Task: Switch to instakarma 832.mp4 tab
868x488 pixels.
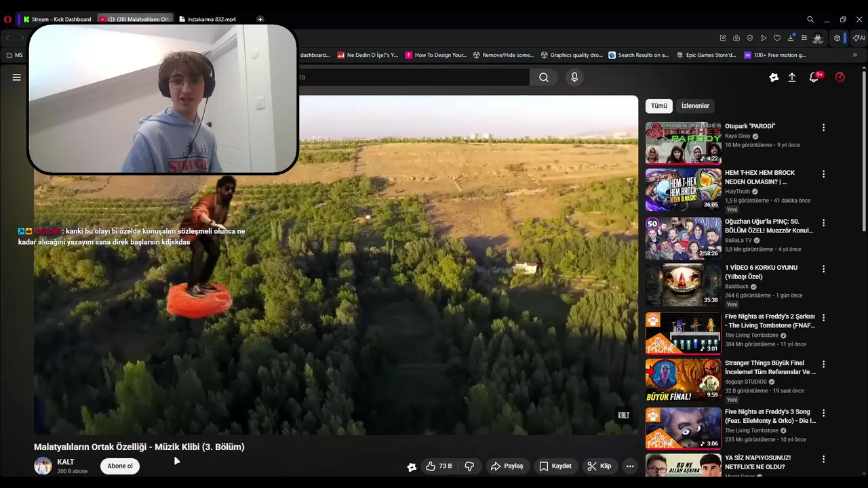Action: (208, 19)
